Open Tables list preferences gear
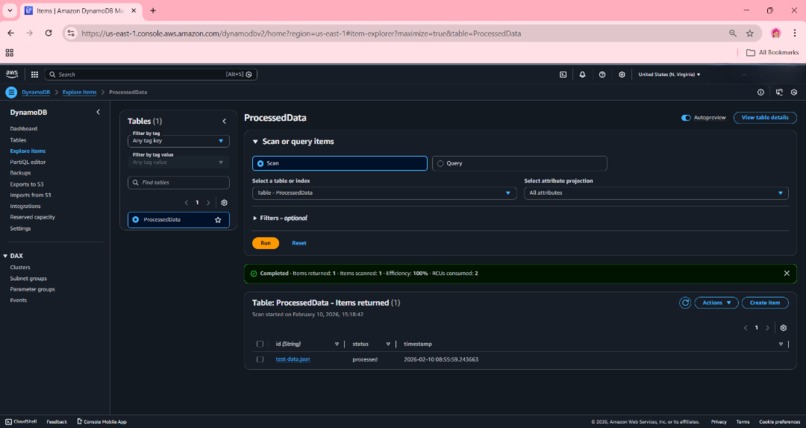The height and width of the screenshot is (428, 806). click(224, 203)
